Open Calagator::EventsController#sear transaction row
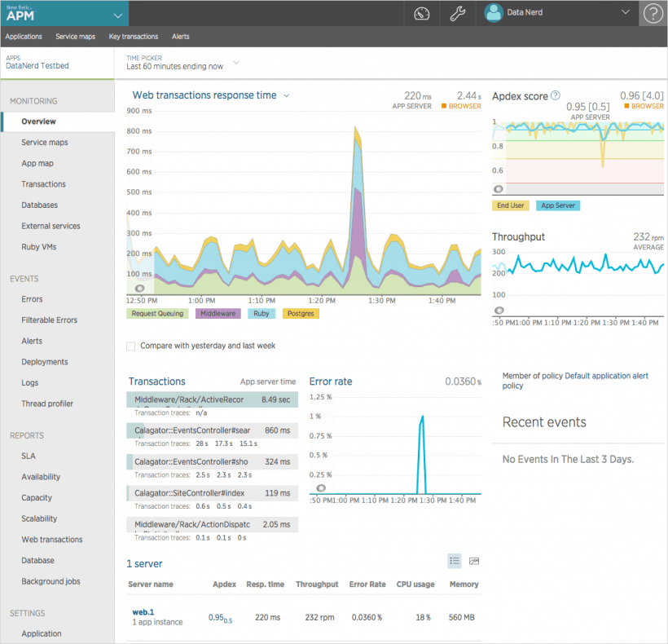This screenshot has width=668, height=644. tap(212, 430)
